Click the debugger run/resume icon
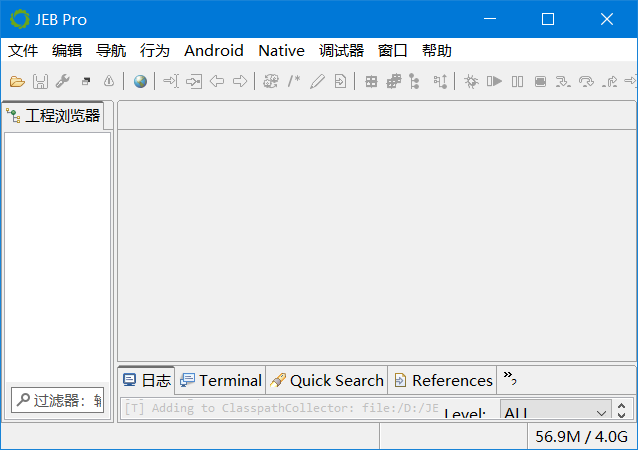 [x=494, y=81]
